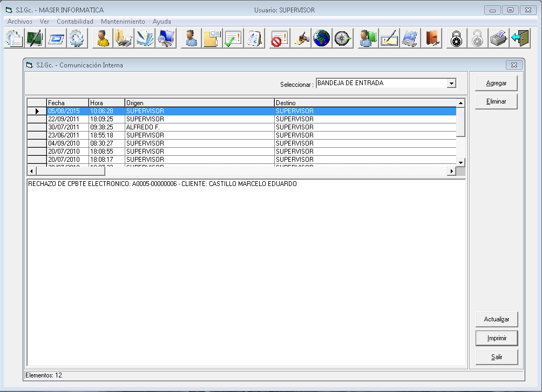Click the hand writing on paper icon
Viewport: 542px width, 392px height.
tap(300, 38)
